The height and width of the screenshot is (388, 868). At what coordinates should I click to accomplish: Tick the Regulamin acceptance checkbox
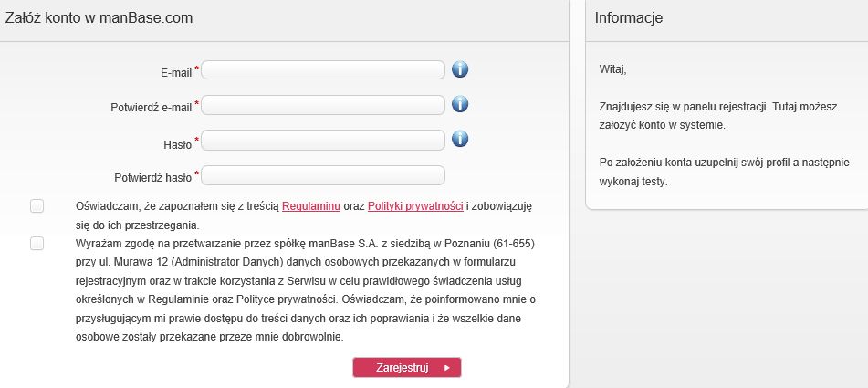(37, 206)
